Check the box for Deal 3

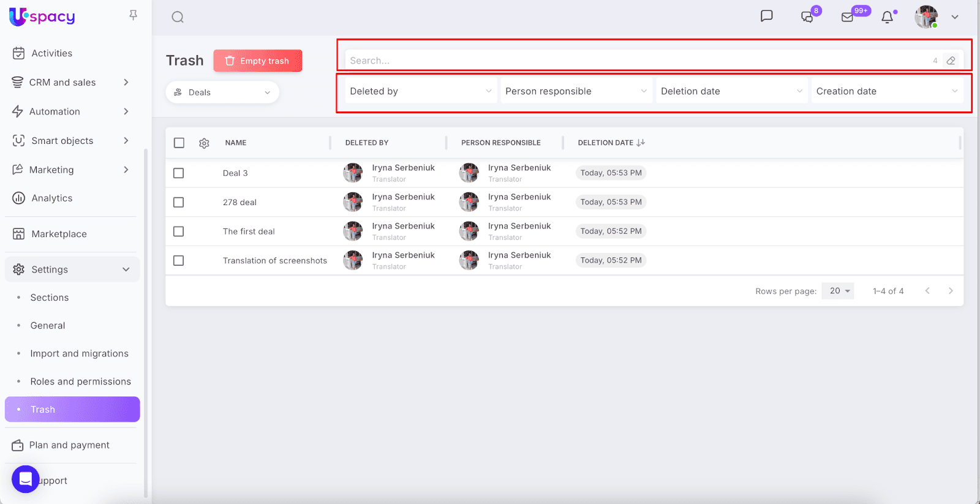point(179,173)
